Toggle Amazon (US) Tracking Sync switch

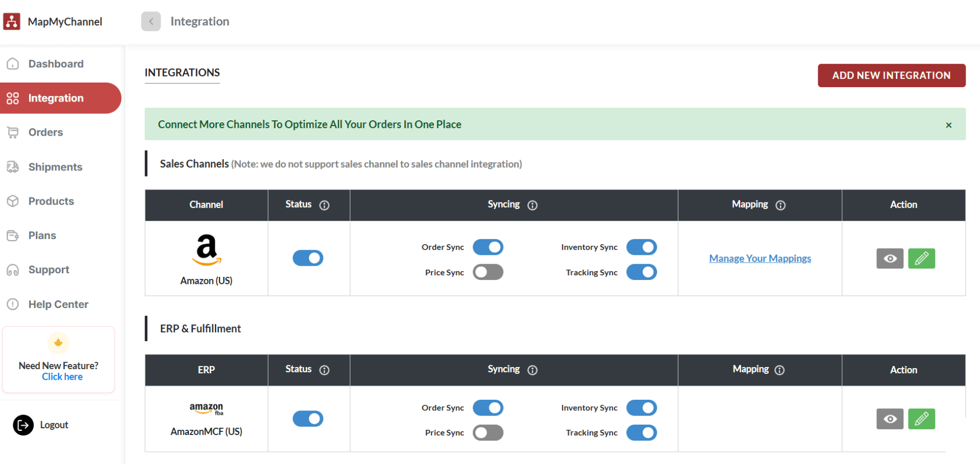tap(642, 272)
